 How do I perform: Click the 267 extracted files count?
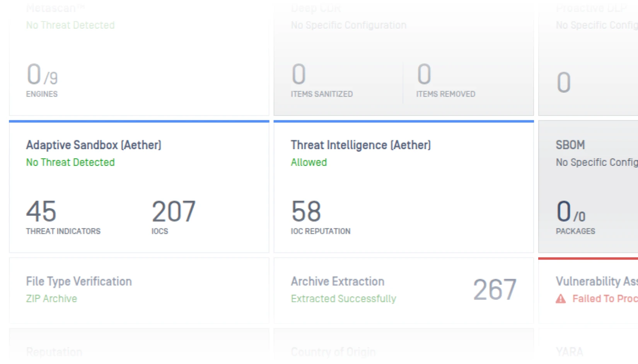coord(495,289)
